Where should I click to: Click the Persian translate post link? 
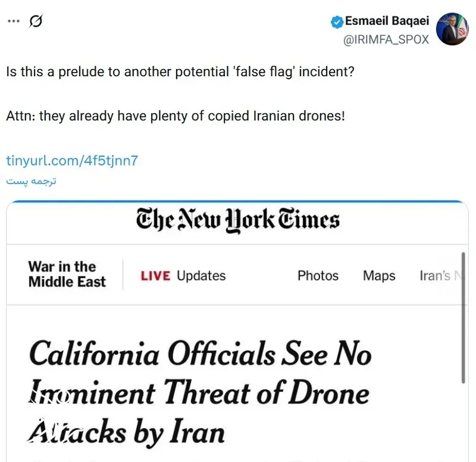(31, 180)
